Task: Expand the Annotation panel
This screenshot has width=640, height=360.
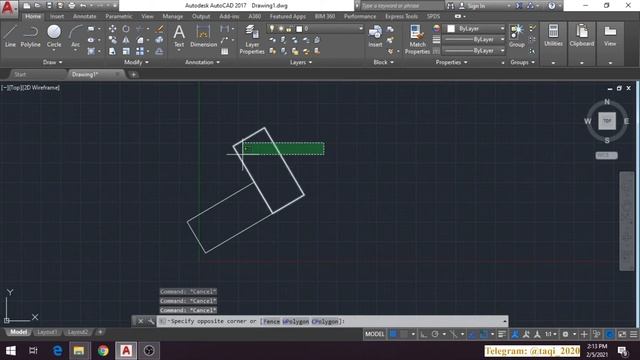Action: [202, 62]
